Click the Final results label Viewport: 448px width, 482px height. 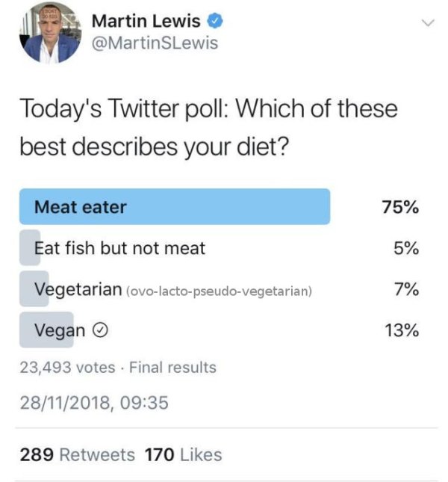(172, 368)
